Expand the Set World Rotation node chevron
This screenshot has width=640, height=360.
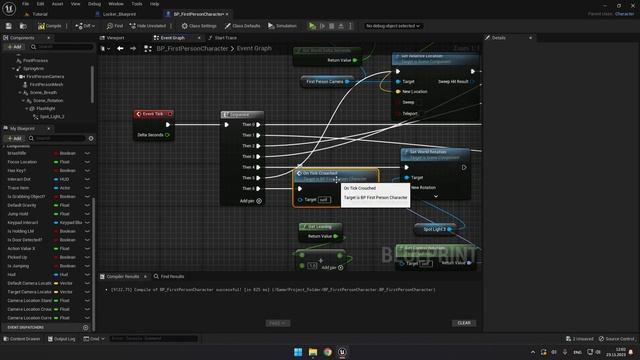436,196
